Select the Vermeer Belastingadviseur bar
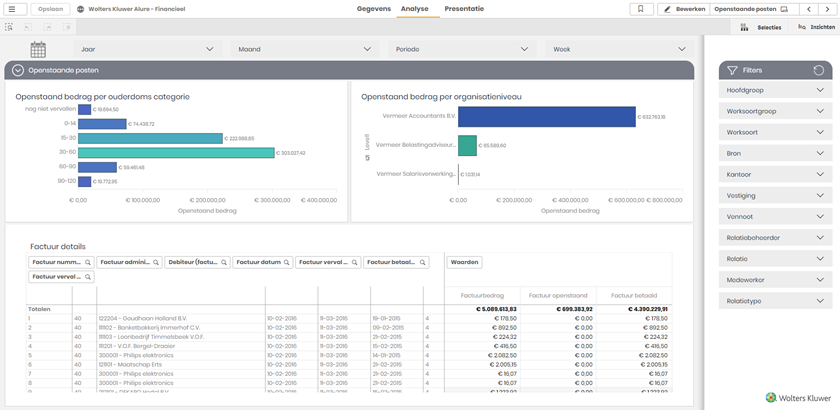The width and height of the screenshot is (840, 410). [467, 145]
